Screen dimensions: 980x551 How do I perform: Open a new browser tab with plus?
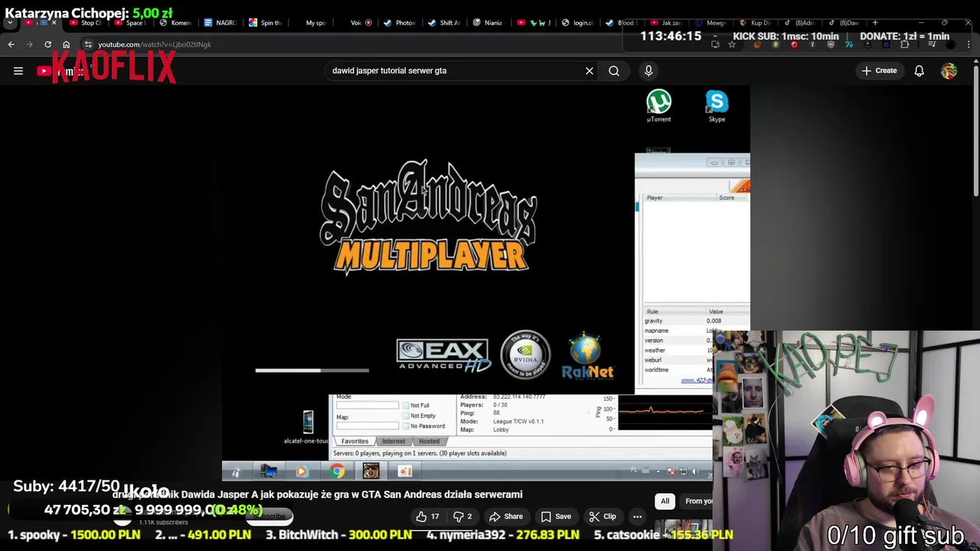click(875, 23)
